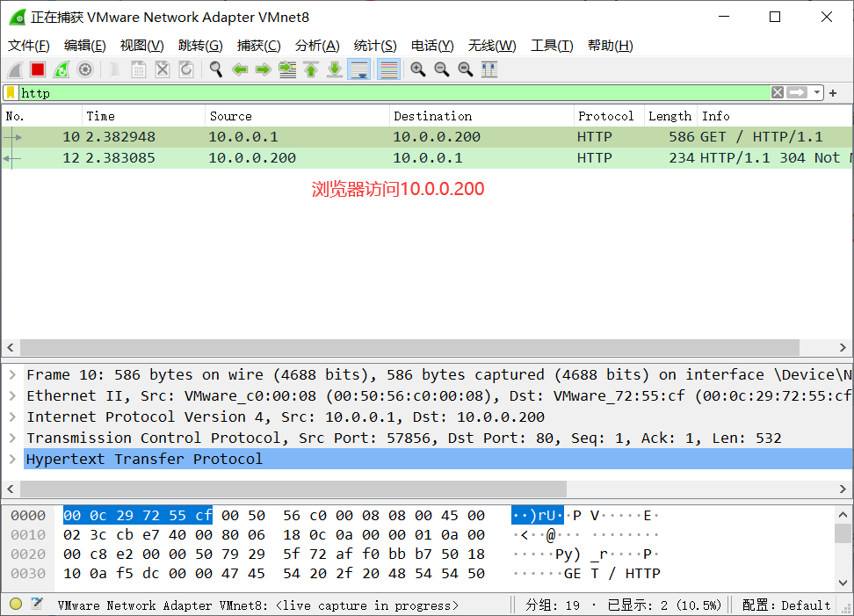Sort by the No. column header
The height and width of the screenshot is (616, 854).
(x=42, y=116)
